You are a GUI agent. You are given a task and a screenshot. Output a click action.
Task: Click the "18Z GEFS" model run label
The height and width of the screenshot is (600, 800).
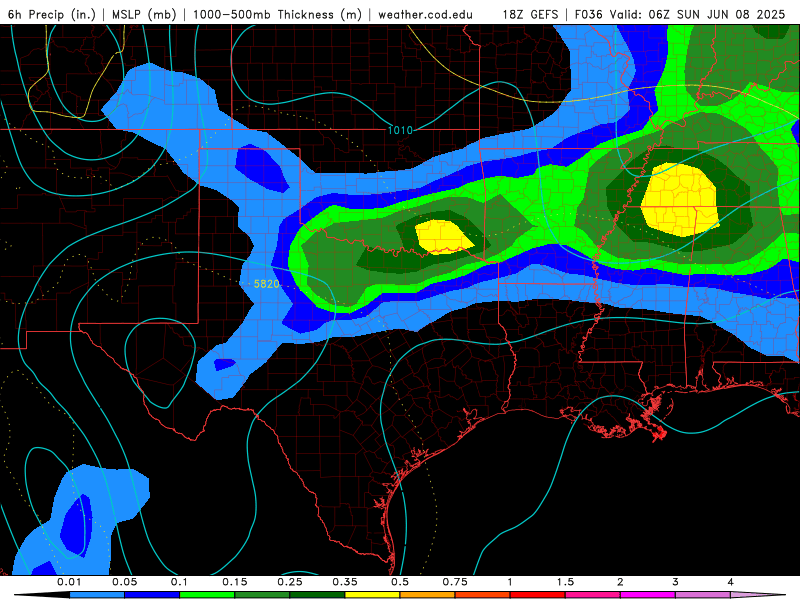tap(530, 14)
